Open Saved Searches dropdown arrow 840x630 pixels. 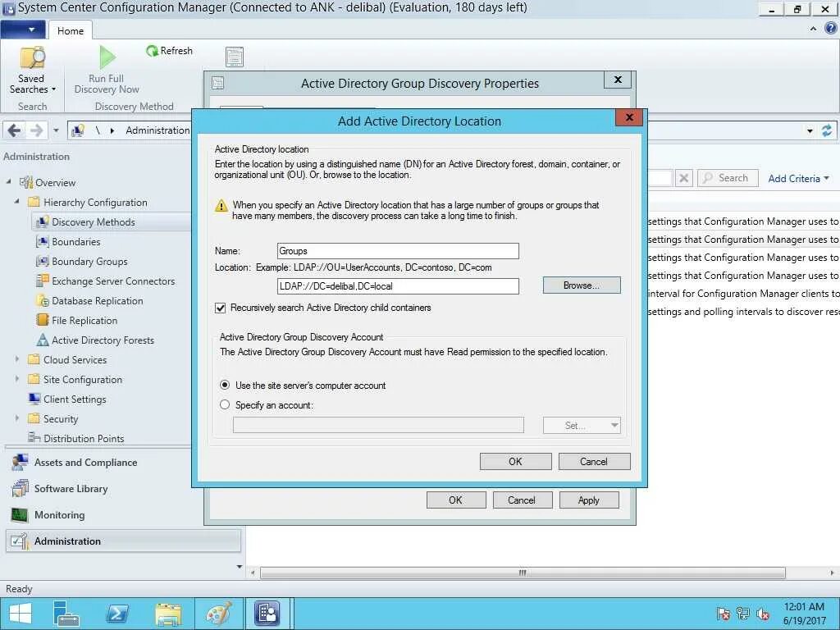tap(53, 89)
